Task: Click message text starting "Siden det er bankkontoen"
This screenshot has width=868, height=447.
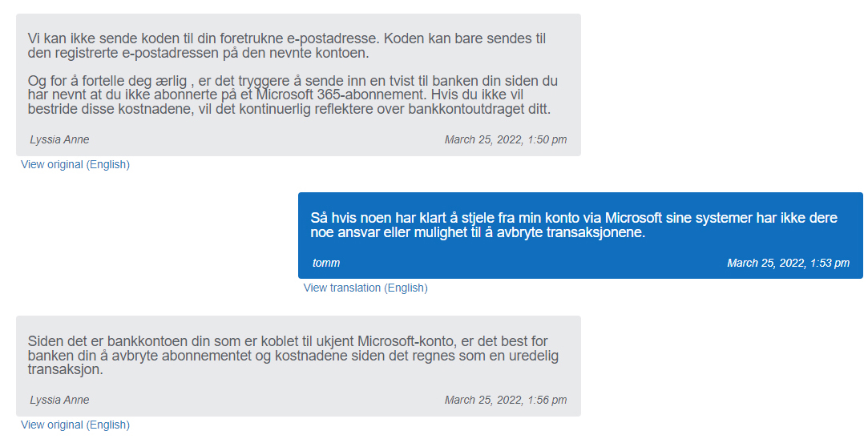Action: [293, 356]
